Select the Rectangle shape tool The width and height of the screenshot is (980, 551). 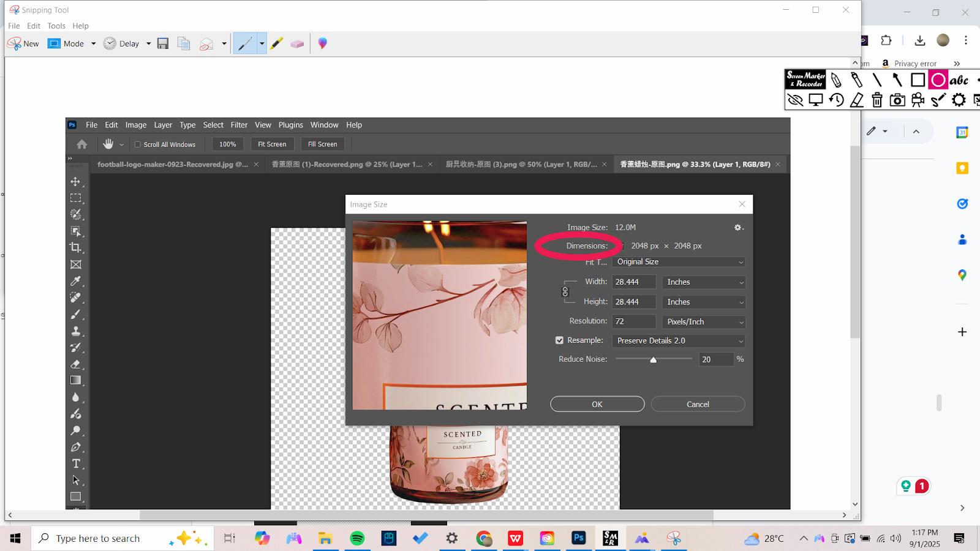coord(75,497)
